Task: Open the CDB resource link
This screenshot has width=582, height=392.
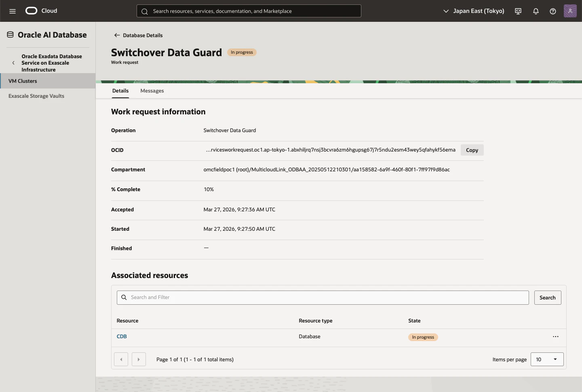Action: (122, 337)
